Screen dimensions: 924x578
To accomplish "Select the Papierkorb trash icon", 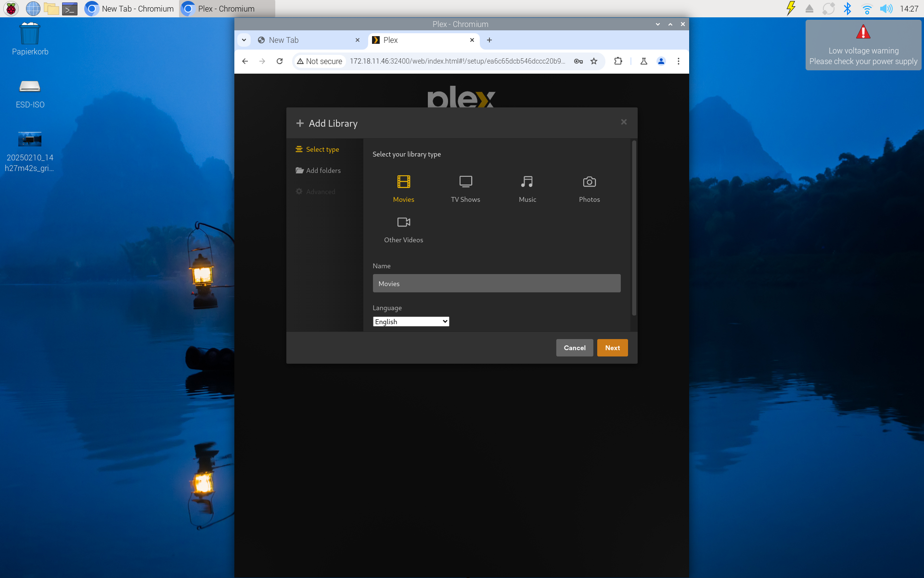I will [x=30, y=39].
